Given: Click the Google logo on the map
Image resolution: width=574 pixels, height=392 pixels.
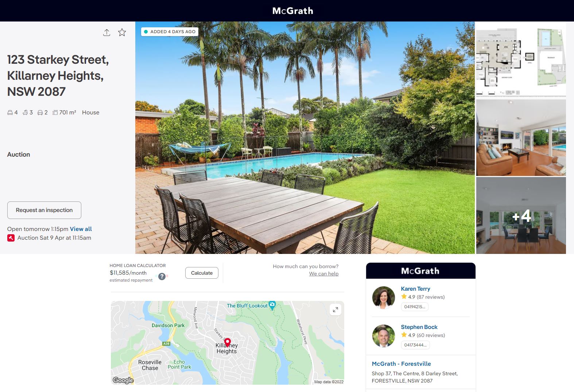Looking at the screenshot, I should pyautogui.click(x=123, y=380).
